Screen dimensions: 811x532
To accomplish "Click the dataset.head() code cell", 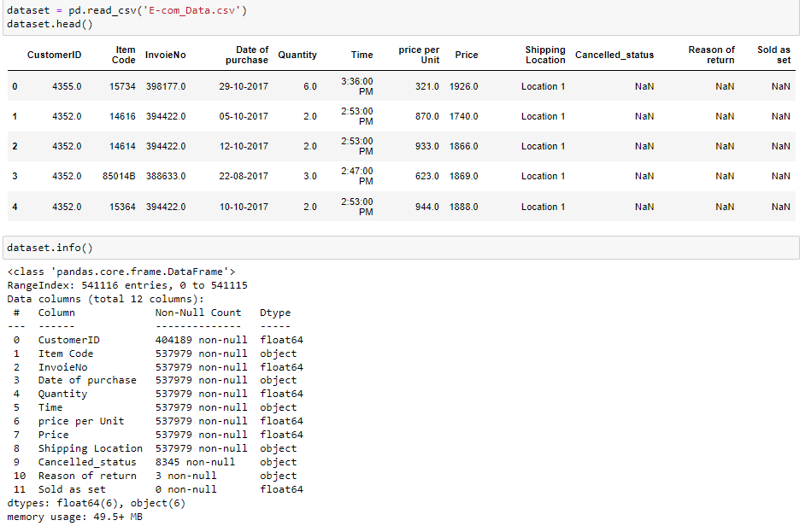I will coord(85,25).
